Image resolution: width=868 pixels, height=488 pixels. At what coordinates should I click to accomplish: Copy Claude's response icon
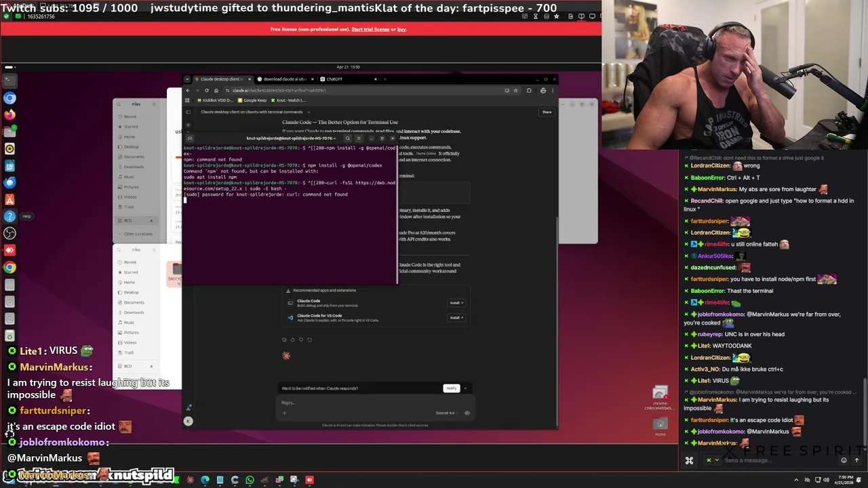284,340
